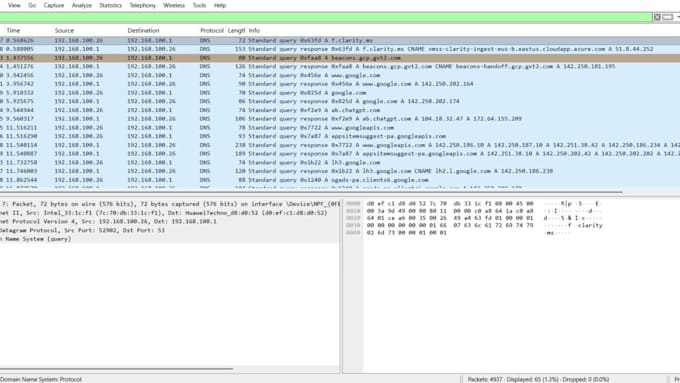
Task: Select the google.com response at time 5.925675
Action: pyautogui.click(x=340, y=101)
